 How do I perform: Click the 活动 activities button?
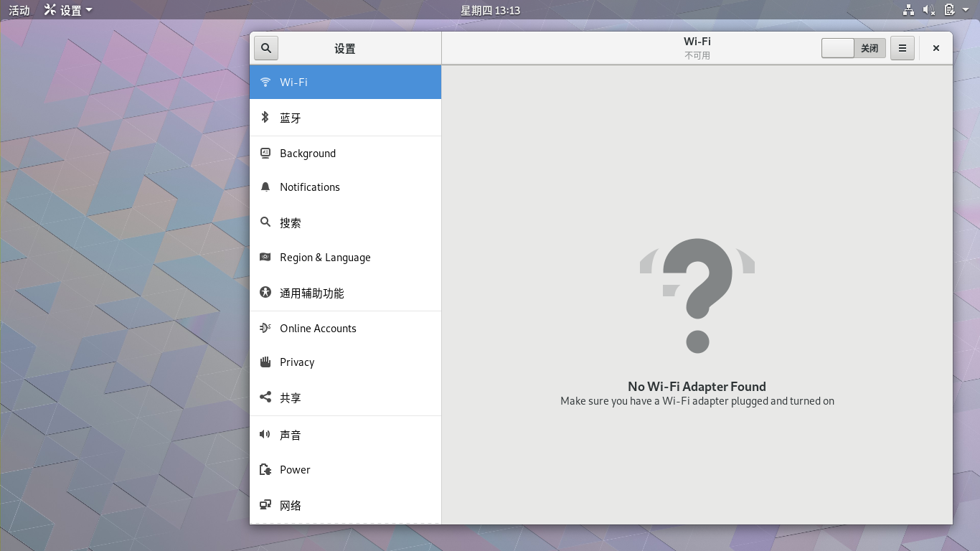(x=19, y=10)
